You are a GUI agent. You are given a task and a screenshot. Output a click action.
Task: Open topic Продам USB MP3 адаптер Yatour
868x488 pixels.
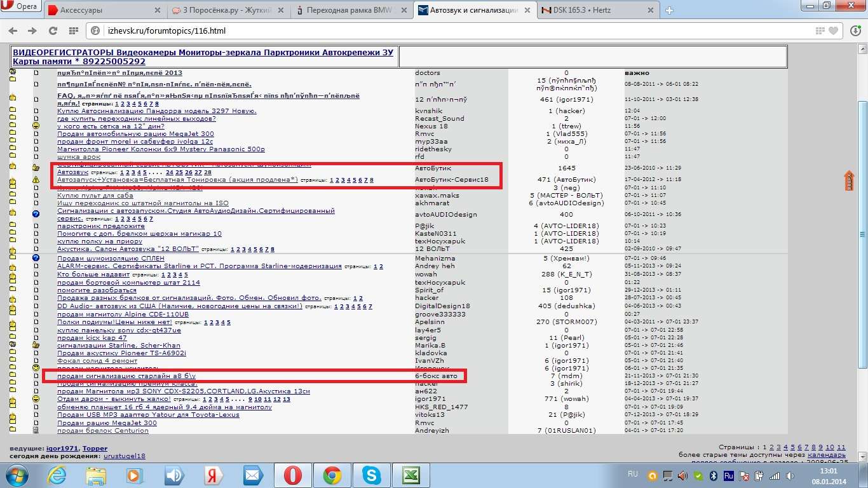tap(148, 414)
